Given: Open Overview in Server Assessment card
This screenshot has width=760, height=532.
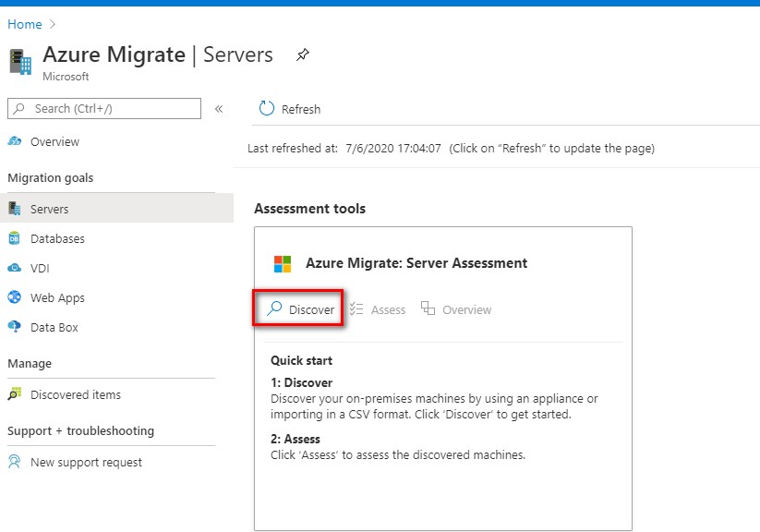Looking at the screenshot, I should (x=456, y=309).
